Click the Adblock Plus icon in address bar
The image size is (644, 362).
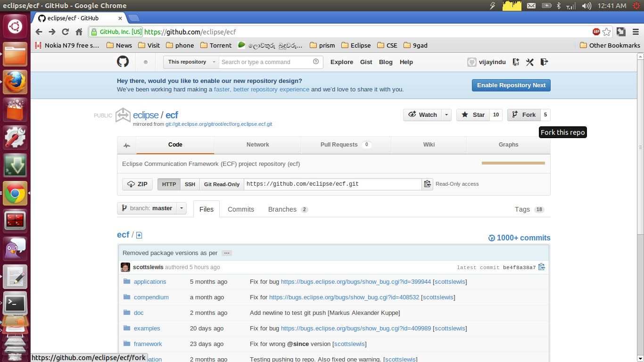(596, 32)
